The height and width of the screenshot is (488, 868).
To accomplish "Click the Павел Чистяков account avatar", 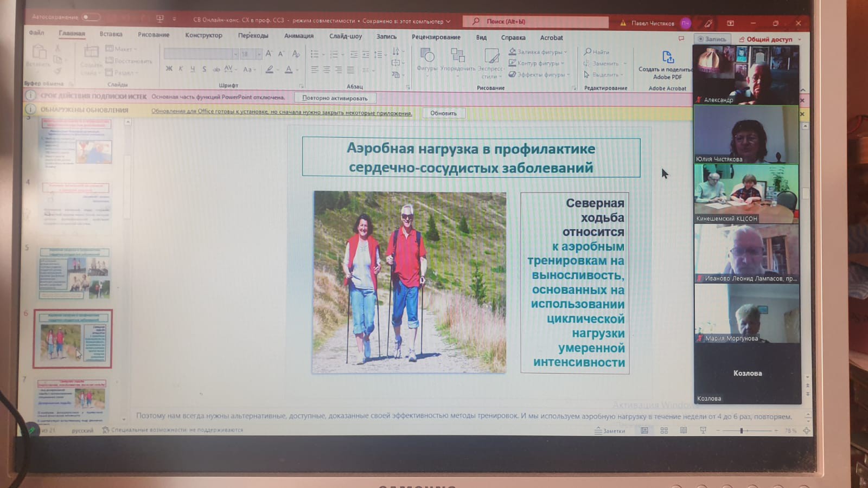I will 686,23.
